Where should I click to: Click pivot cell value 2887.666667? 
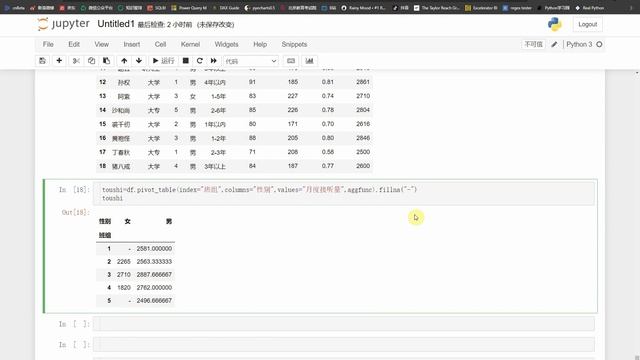pos(154,275)
